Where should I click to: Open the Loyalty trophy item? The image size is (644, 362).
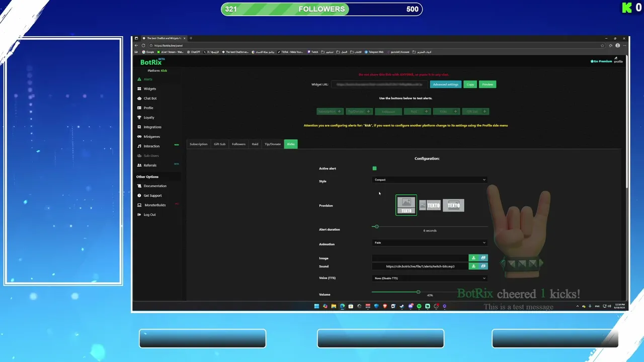pyautogui.click(x=146, y=117)
